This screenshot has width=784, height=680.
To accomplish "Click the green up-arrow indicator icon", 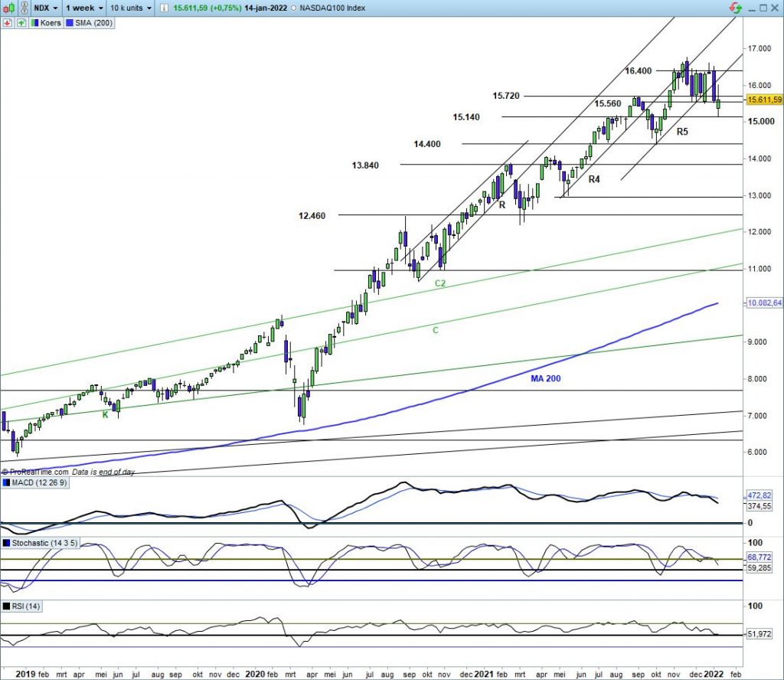I will 20,24.
